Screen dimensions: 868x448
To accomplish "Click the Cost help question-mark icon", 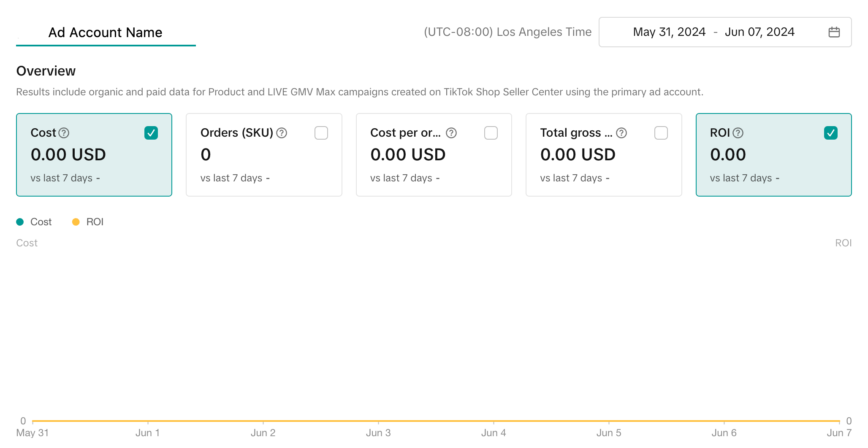I will click(x=64, y=133).
